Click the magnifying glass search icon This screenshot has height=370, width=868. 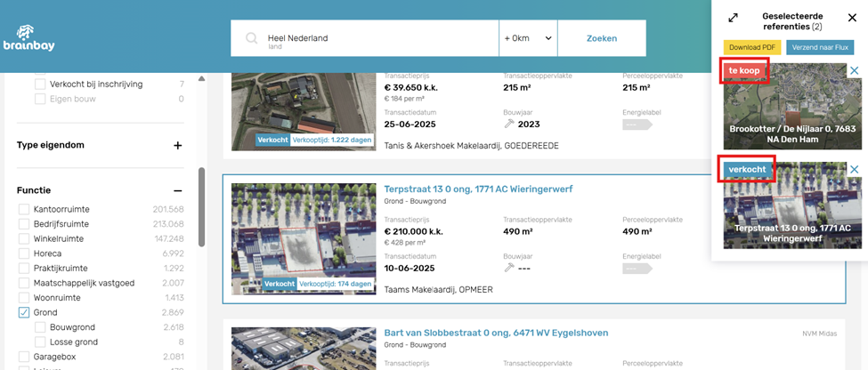tap(251, 38)
